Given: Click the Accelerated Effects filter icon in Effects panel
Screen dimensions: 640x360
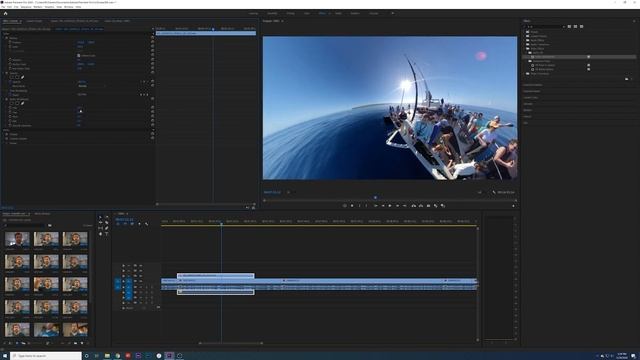Looking at the screenshot, I should [569, 27].
